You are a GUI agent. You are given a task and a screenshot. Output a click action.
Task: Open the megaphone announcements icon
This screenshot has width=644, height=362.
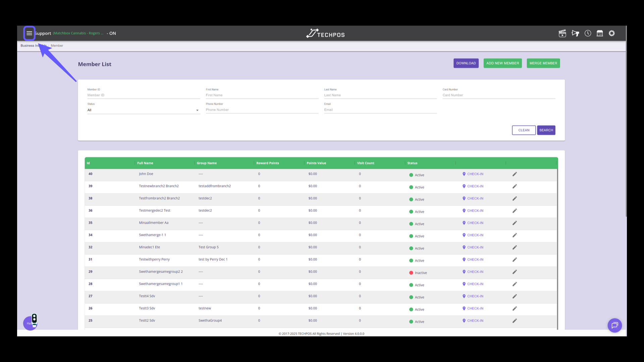575,33
